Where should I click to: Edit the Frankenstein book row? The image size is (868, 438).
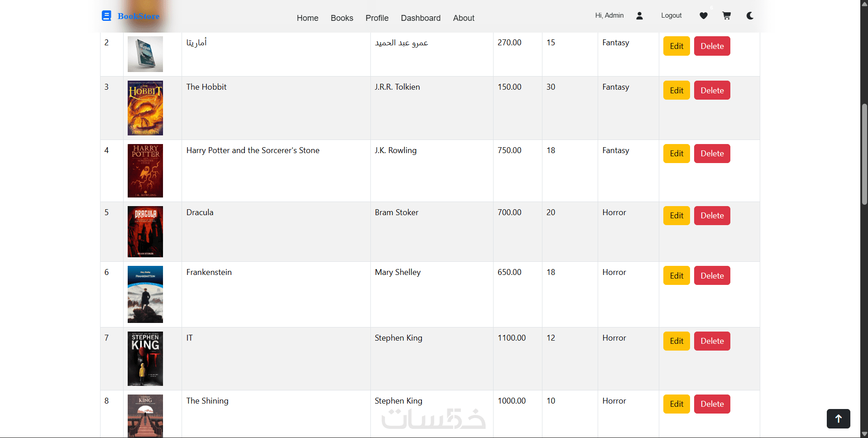[x=676, y=275]
